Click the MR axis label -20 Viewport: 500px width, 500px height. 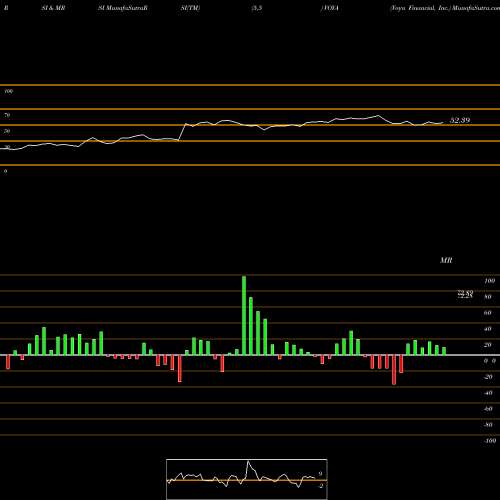488,377
